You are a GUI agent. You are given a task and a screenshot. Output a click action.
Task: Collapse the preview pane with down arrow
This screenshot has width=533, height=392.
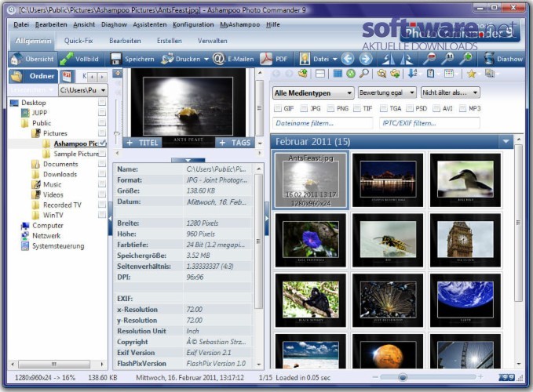click(x=188, y=160)
